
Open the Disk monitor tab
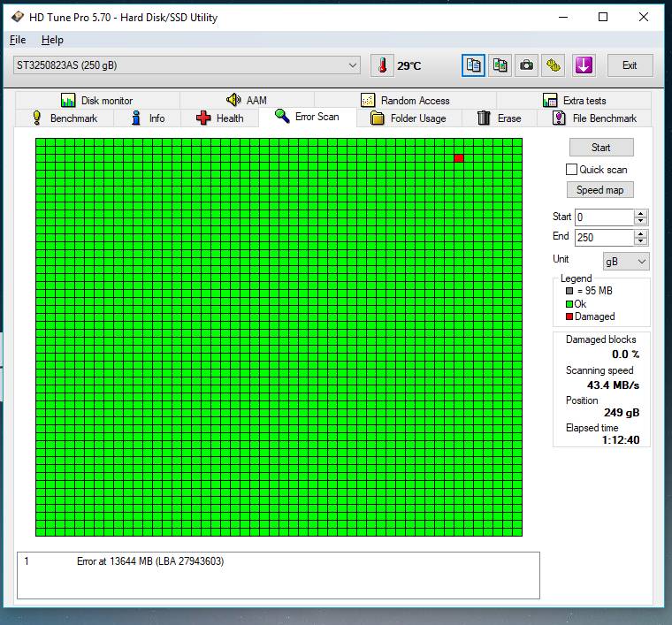coord(97,100)
